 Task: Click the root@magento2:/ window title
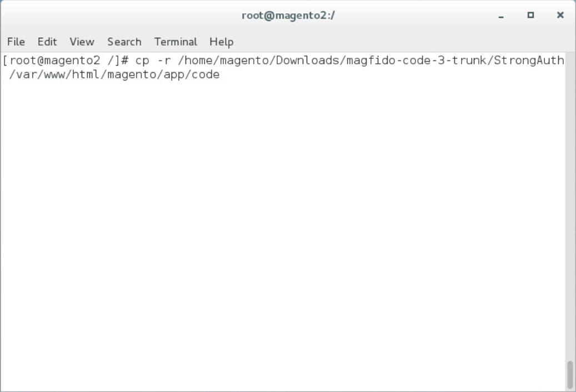[288, 16]
